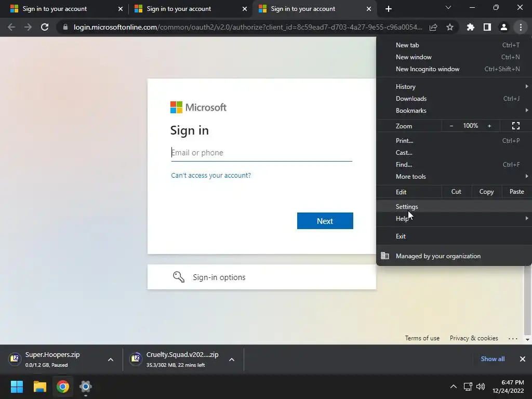Screen dimensions: 532x399
Task: Share this page using the share icon
Action: coord(433,27)
